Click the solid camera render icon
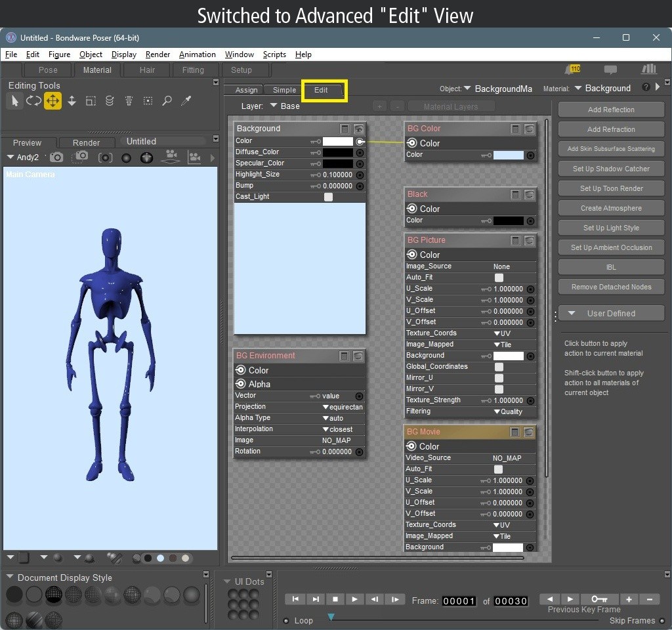Image resolution: width=672 pixels, height=630 pixels. (56, 157)
